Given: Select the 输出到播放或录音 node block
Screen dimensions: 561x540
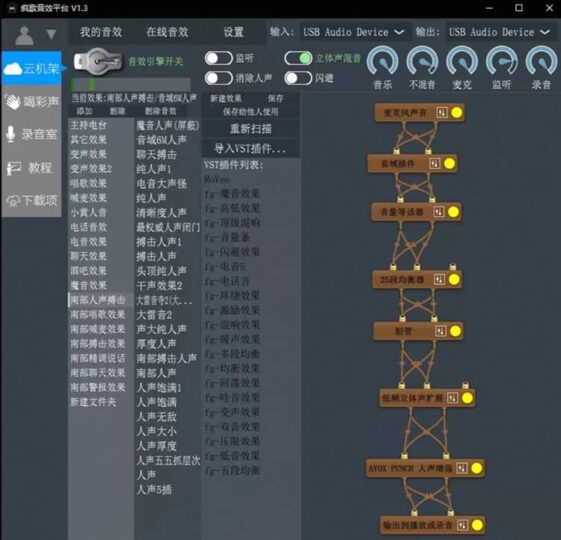Looking at the screenshot, I should (433, 525).
